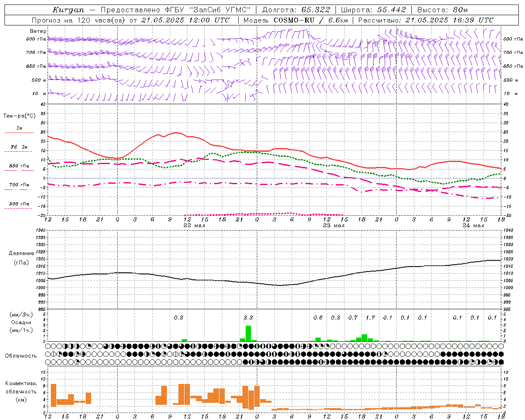Click the Облачность cloud cover label
The width and height of the screenshot is (525, 420).
click(x=21, y=356)
